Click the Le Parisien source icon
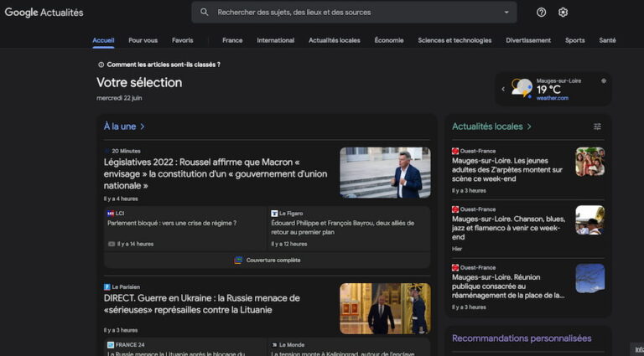Screen dimensions: 644x356 pyautogui.click(x=106, y=286)
